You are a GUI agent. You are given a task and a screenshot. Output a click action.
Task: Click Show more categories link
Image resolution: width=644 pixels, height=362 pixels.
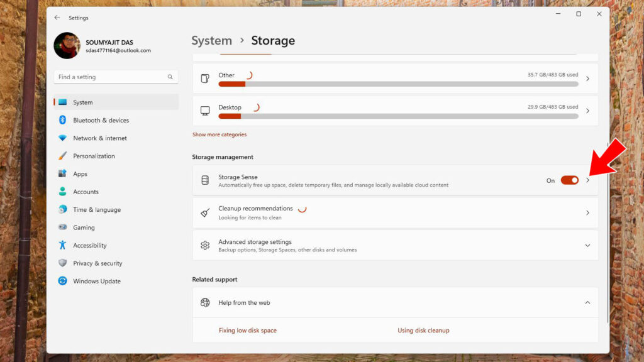pyautogui.click(x=219, y=134)
